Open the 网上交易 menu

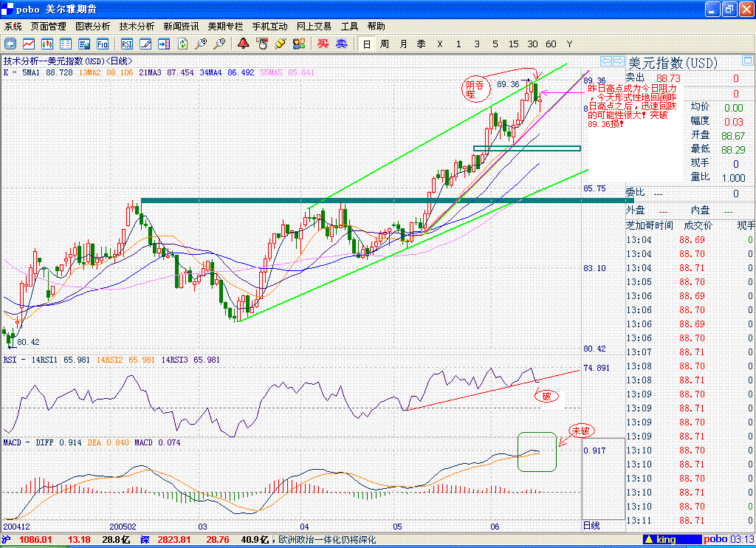[x=314, y=27]
